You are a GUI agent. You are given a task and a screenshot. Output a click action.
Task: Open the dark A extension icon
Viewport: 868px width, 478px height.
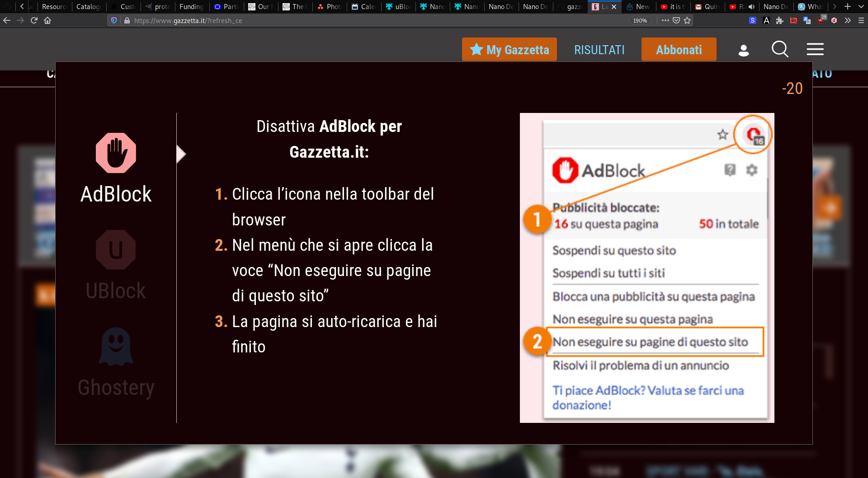(766, 20)
